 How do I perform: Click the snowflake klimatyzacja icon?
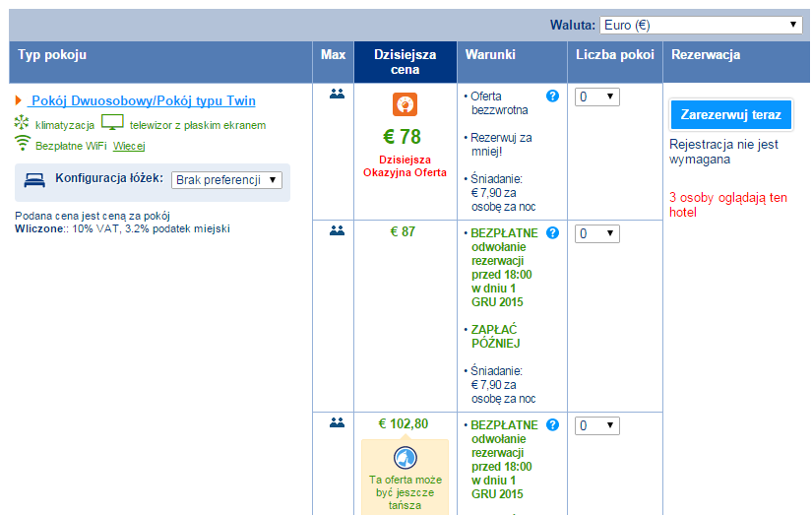(22, 123)
